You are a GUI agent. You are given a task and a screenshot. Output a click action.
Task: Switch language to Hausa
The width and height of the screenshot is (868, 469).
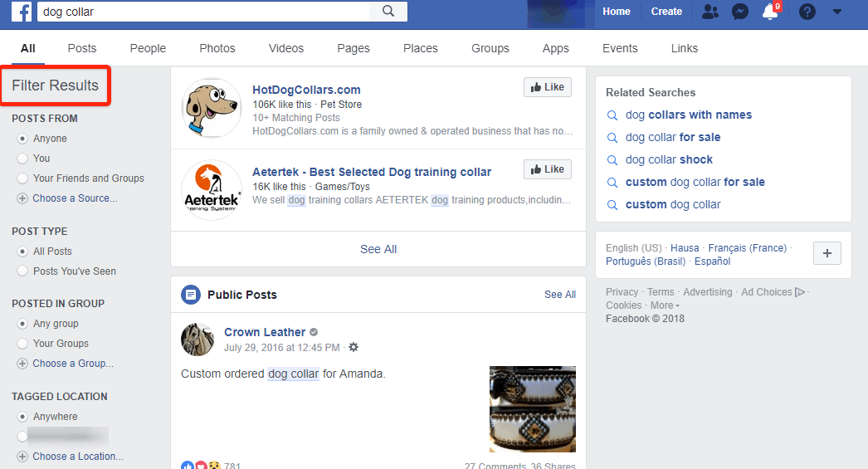(685, 248)
